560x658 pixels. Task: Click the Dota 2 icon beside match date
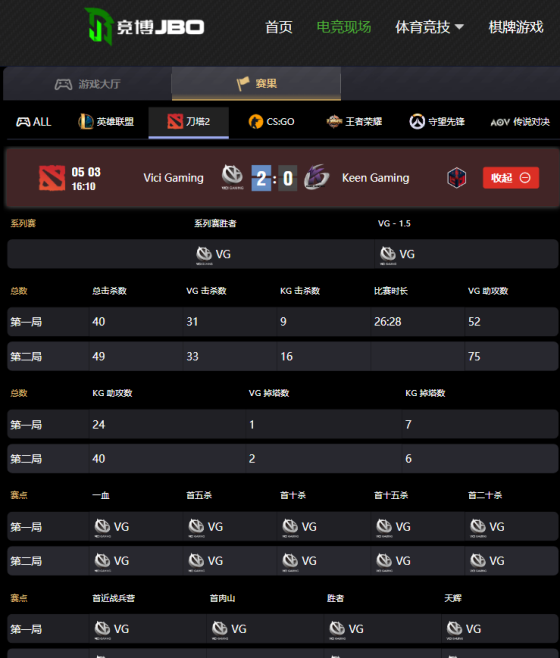[x=52, y=178]
